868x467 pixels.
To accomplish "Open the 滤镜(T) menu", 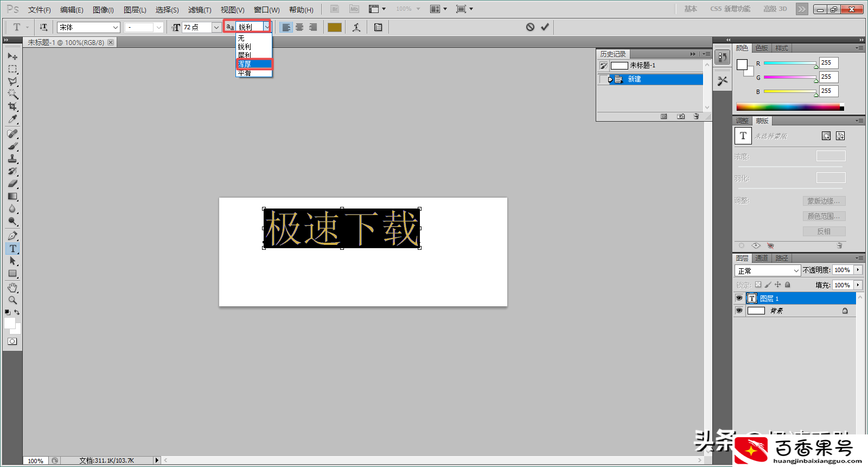I will pos(200,10).
